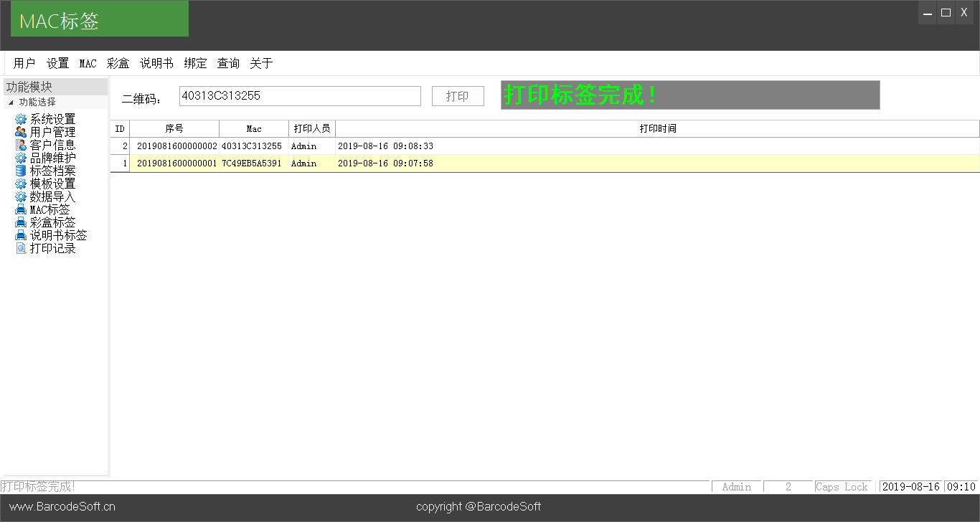This screenshot has height=522, width=980.
Task: Open 客户信息 tree item
Action: point(52,145)
